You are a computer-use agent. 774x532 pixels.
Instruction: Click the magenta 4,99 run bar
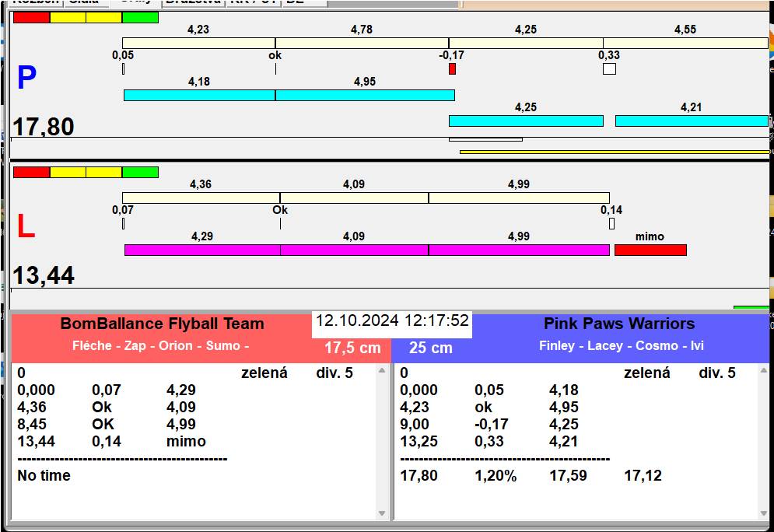tap(520, 250)
